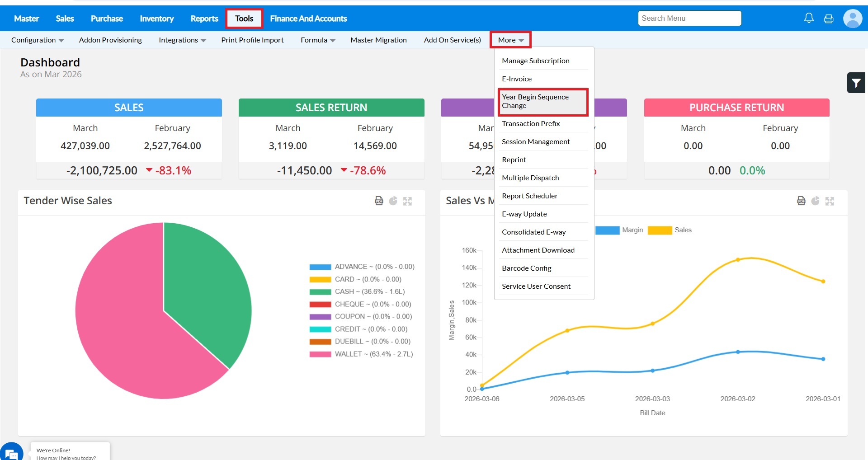868x460 pixels.
Task: Click the Sales legend yellow swatch
Action: click(x=660, y=230)
